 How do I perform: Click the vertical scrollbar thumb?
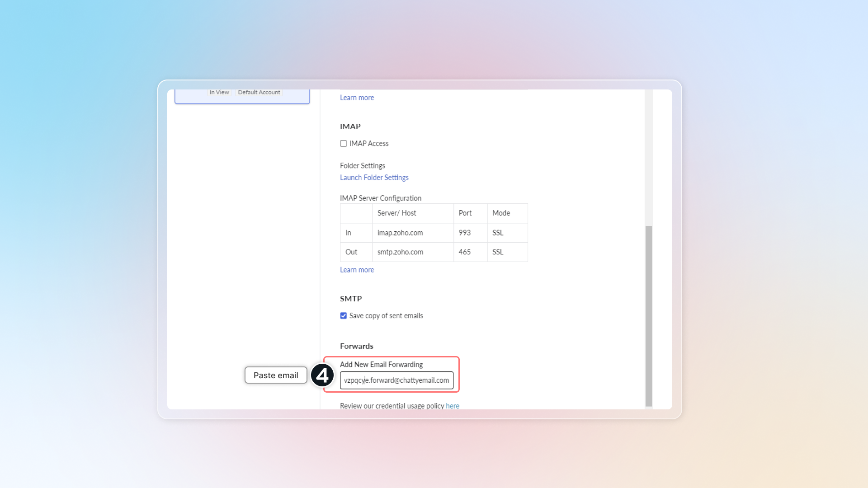(x=649, y=315)
